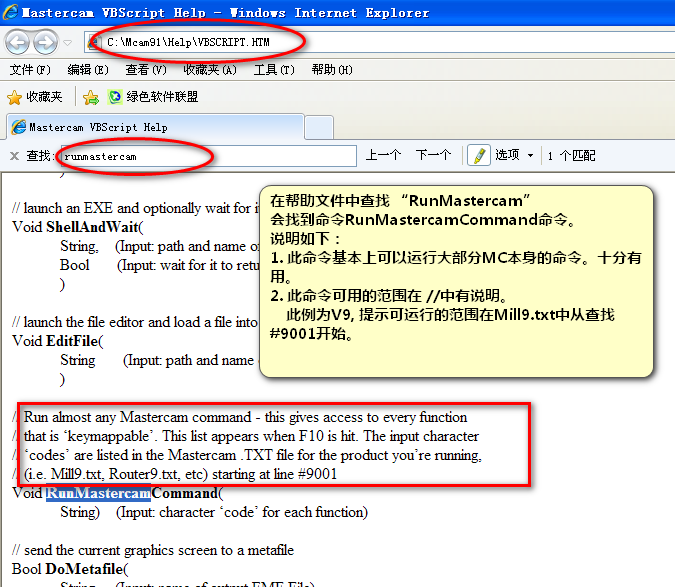Open the 帮助(H) menu
The image size is (675, 587).
point(332,69)
